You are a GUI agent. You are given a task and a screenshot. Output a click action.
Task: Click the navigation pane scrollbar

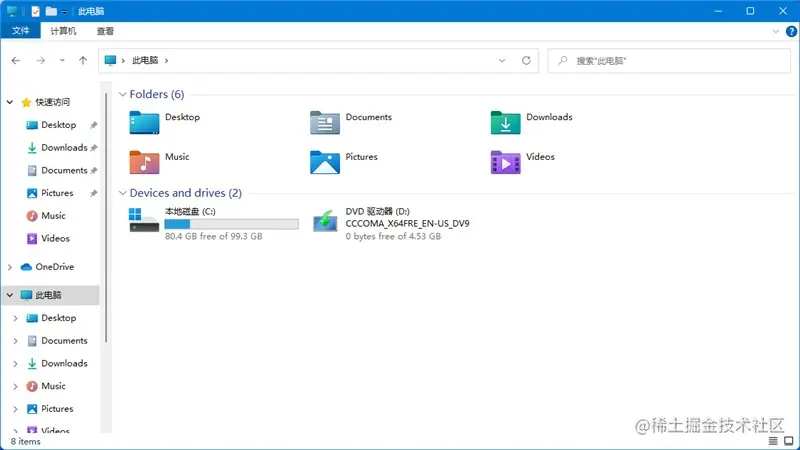coord(106,217)
